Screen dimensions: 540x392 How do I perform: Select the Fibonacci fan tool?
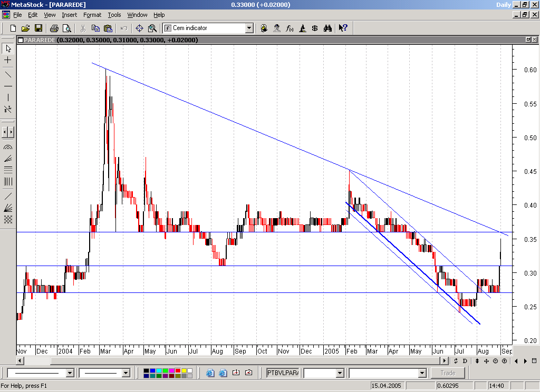pyautogui.click(x=8, y=159)
